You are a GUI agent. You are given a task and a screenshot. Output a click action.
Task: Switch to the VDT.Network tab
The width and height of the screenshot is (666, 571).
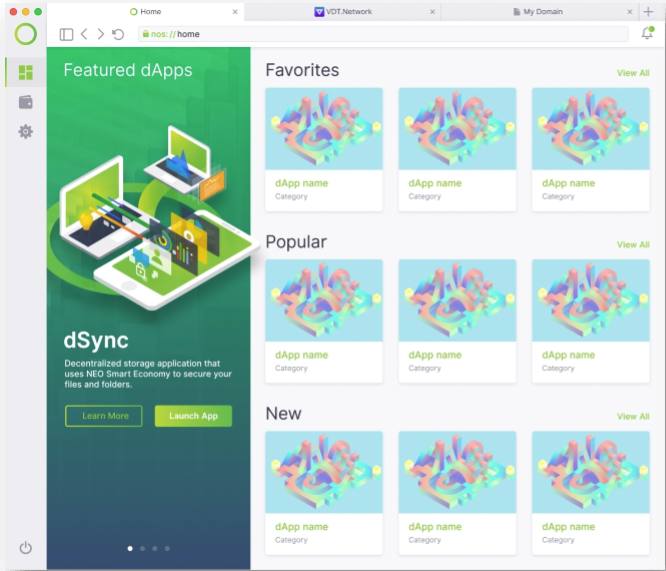343,12
